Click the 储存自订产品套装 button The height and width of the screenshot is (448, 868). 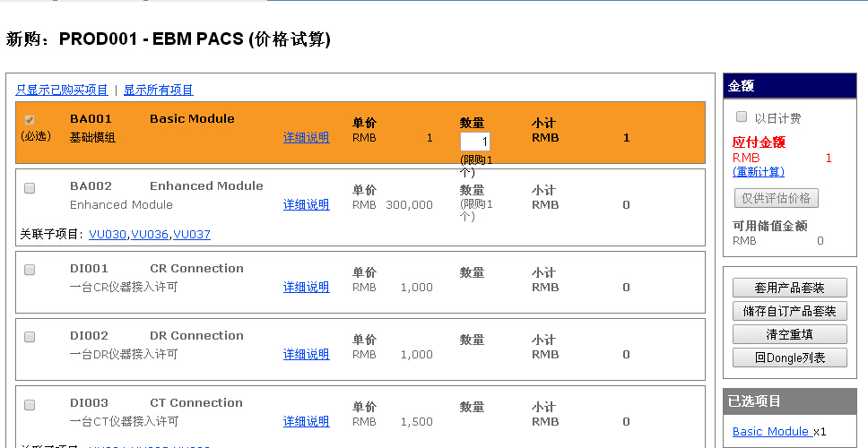pyautogui.click(x=789, y=311)
